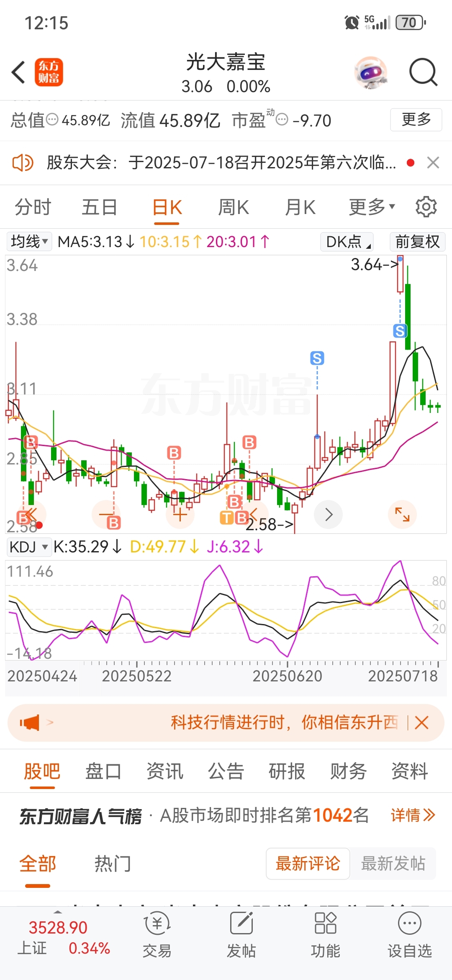Open the 盘口 tab
Viewport: 452px width, 980px height.
103,771
